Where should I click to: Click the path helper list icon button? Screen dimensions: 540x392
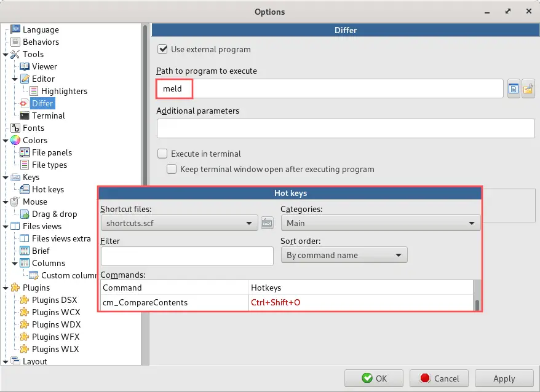pyautogui.click(x=514, y=89)
